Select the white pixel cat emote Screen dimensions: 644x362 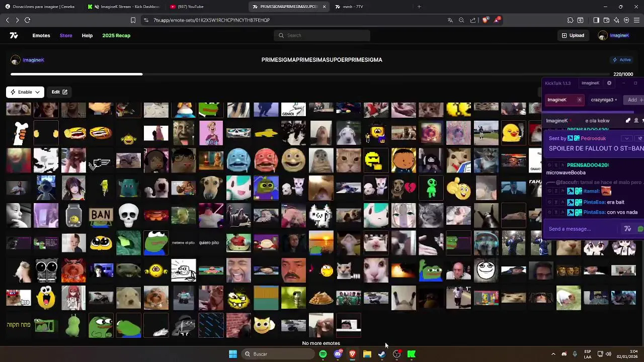coord(320,216)
